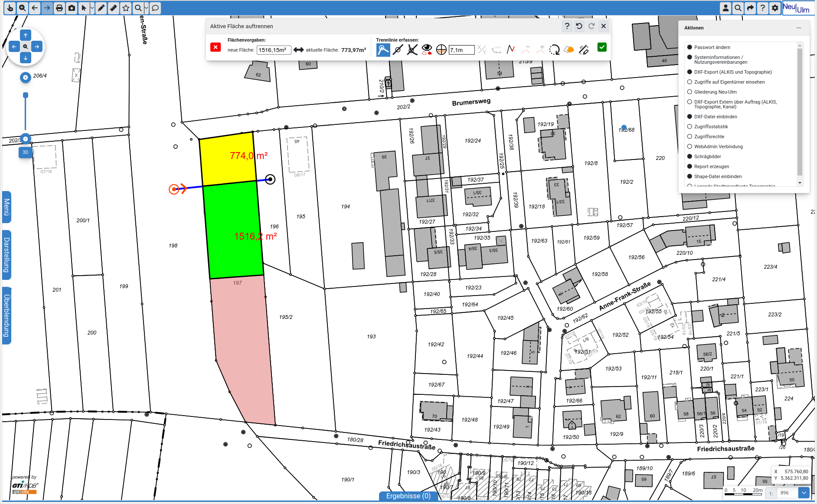
Task: Select the measure ruler tool
Action: click(114, 8)
